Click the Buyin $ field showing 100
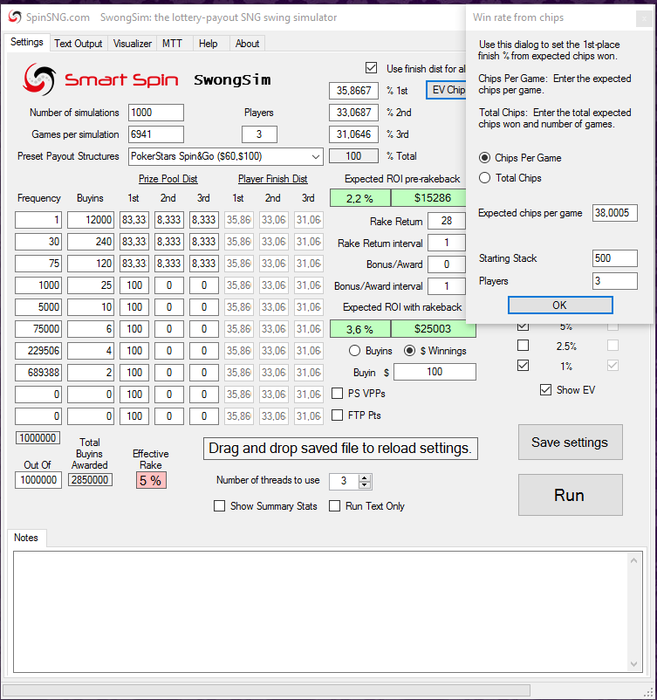 pyautogui.click(x=435, y=372)
